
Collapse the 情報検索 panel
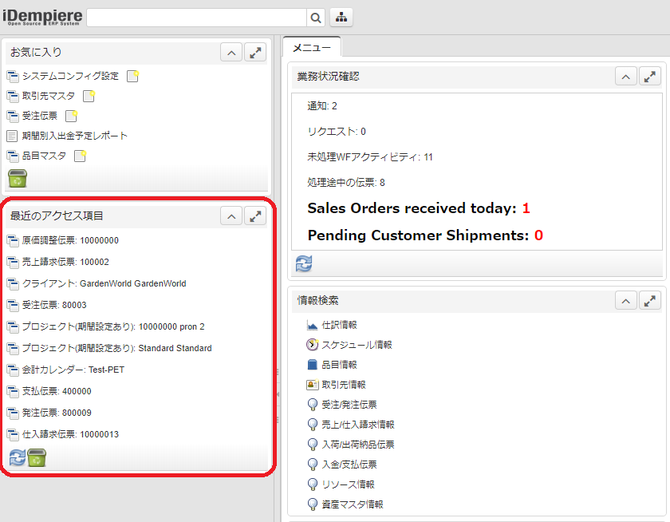click(626, 301)
